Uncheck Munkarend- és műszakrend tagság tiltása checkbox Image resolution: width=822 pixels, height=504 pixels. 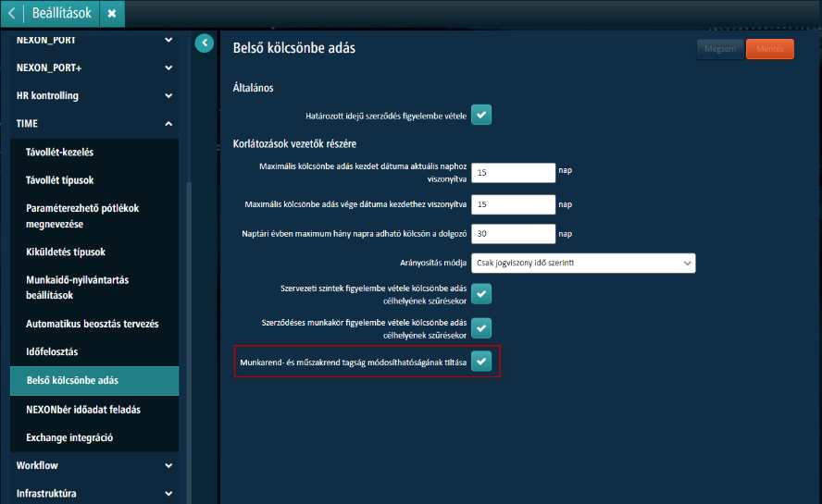[x=481, y=362]
